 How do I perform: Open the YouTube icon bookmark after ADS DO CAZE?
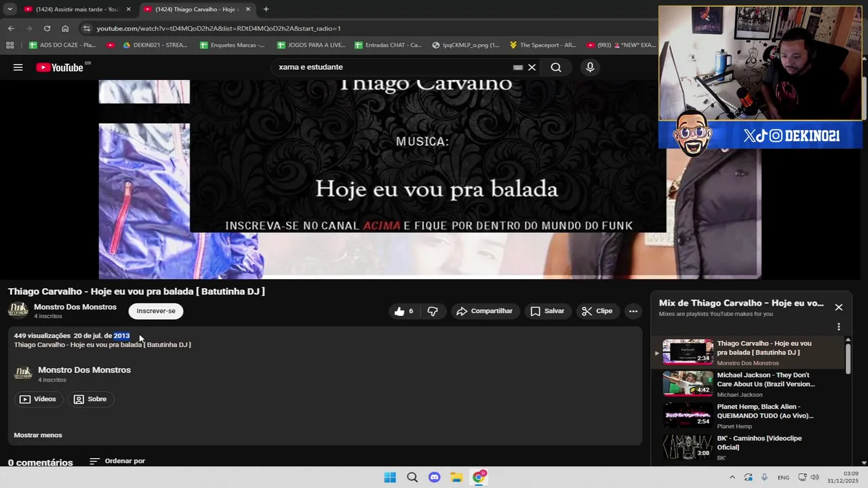tap(111, 45)
